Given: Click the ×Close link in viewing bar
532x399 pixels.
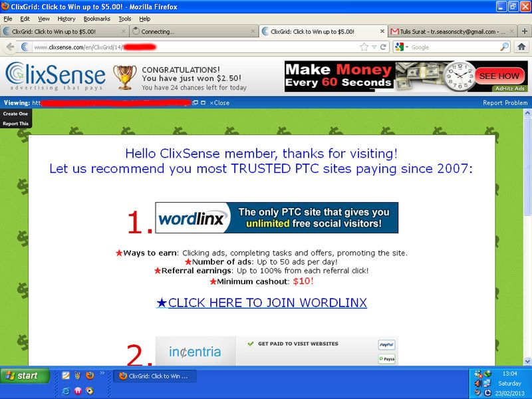Looking at the screenshot, I should [x=219, y=103].
